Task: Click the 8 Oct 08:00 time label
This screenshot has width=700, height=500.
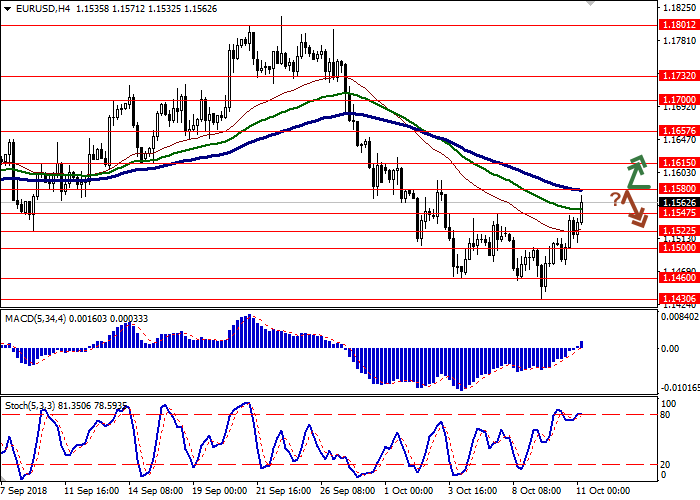Action: [537, 491]
